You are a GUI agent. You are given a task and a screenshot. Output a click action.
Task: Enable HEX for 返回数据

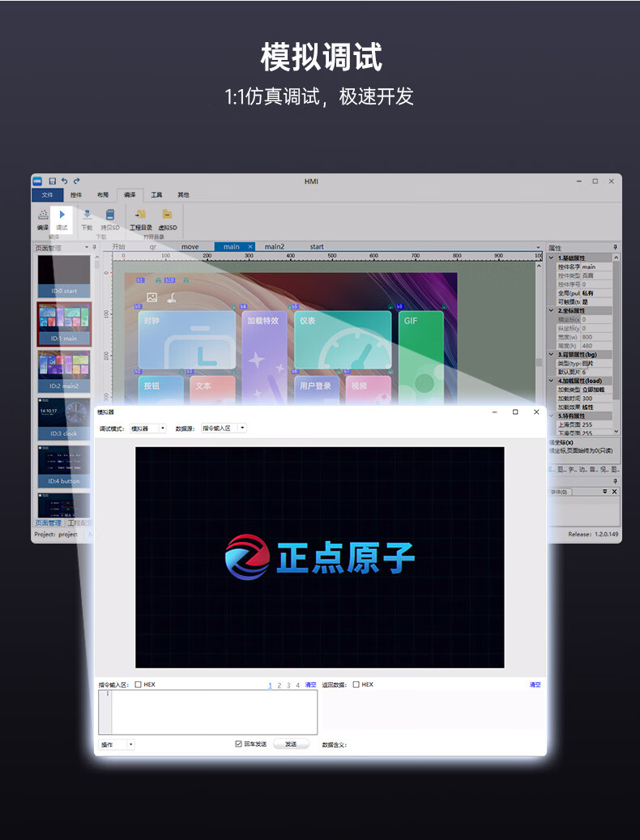click(x=356, y=684)
